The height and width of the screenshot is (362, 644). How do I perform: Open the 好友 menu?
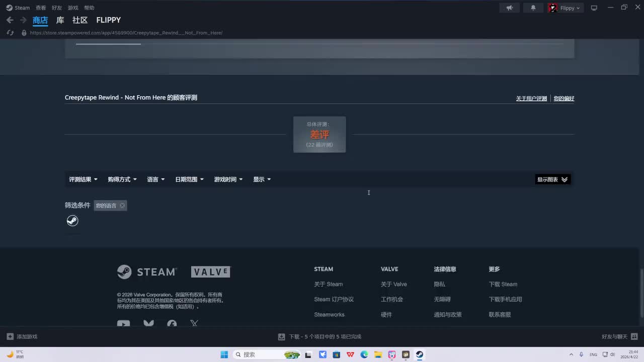pyautogui.click(x=57, y=8)
